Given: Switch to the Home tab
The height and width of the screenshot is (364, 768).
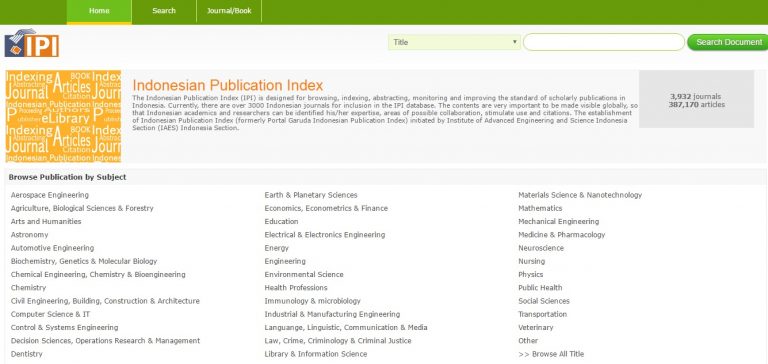Looking at the screenshot, I should click(x=99, y=11).
